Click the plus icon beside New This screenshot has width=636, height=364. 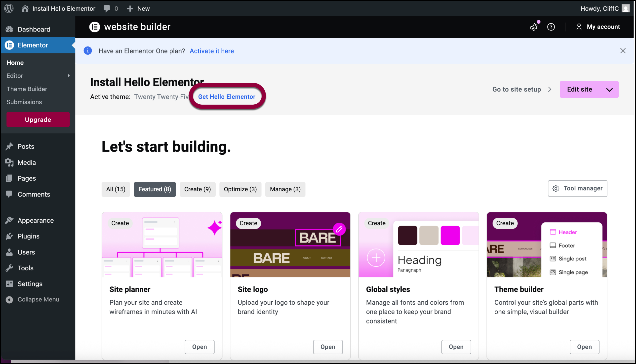point(130,9)
